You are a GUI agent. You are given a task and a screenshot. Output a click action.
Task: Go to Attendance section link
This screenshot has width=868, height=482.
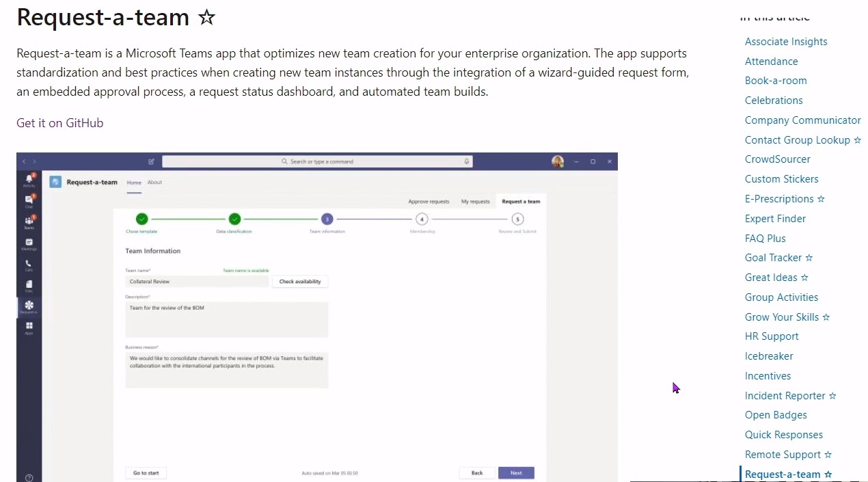pos(771,62)
